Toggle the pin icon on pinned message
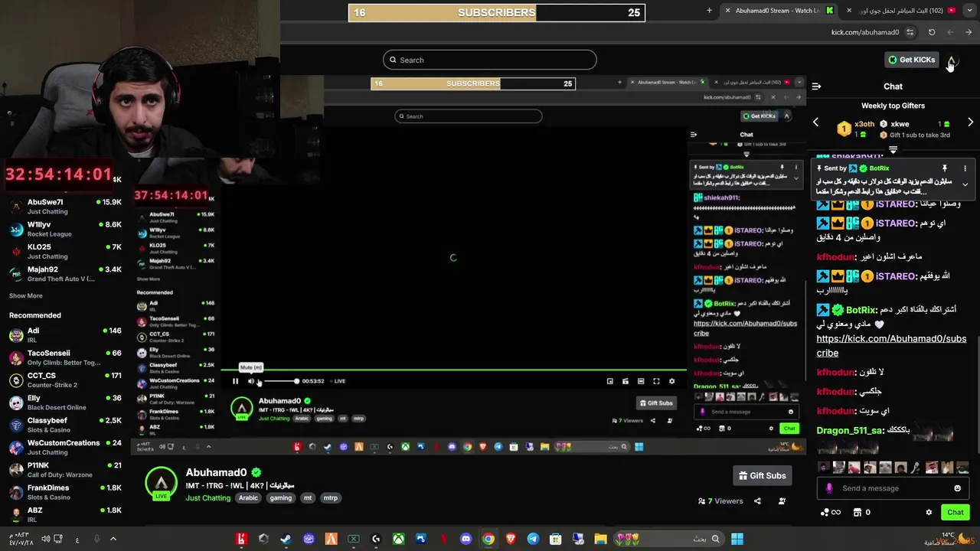The height and width of the screenshot is (551, 980). 944,168
